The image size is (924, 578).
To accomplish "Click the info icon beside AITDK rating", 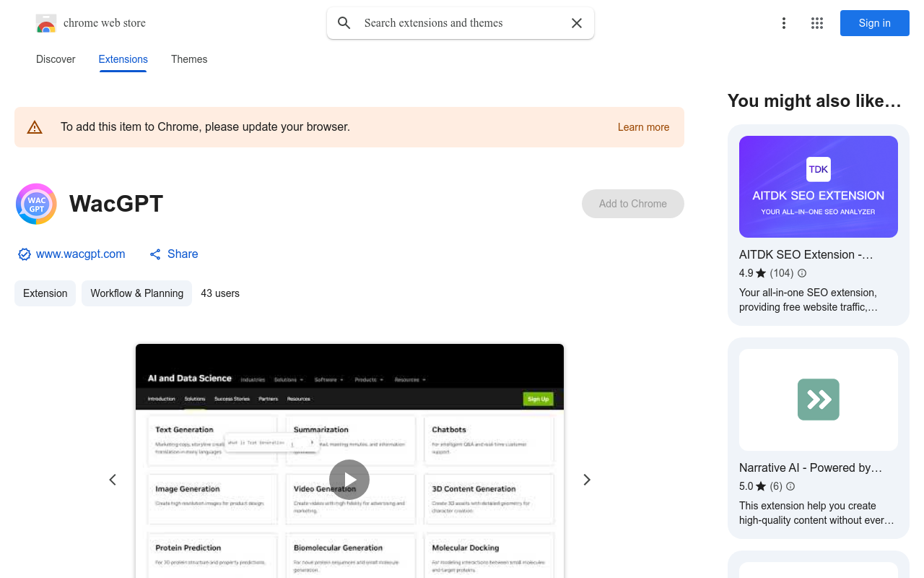I will [x=802, y=273].
